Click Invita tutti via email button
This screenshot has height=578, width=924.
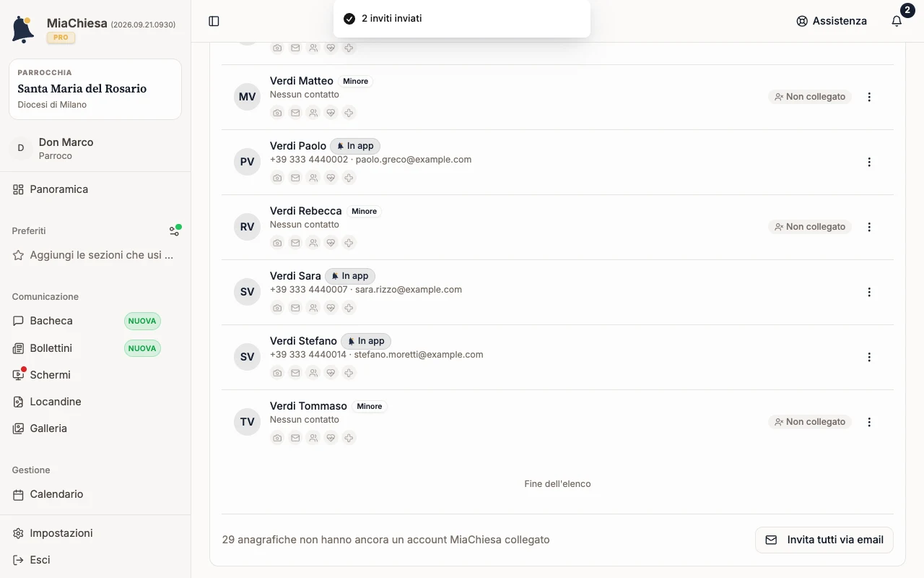pyautogui.click(x=824, y=540)
